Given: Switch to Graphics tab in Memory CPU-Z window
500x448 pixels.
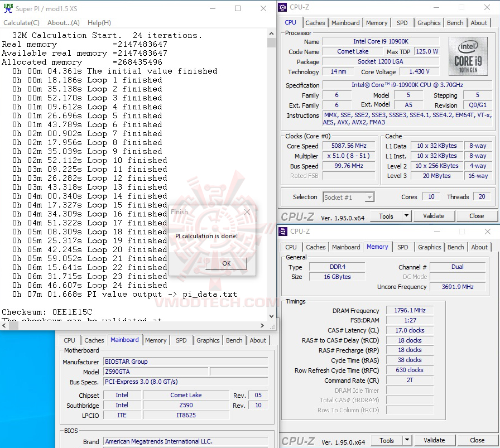Looking at the screenshot, I should click(429, 247).
